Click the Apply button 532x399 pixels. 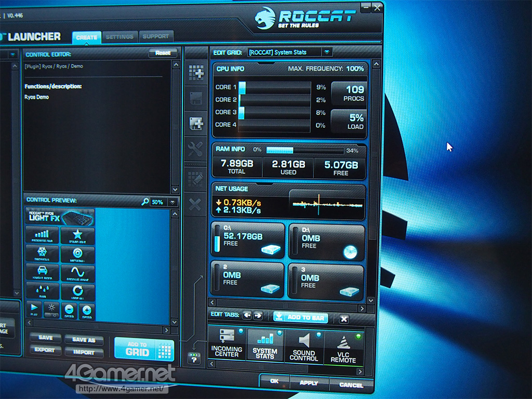(x=309, y=383)
